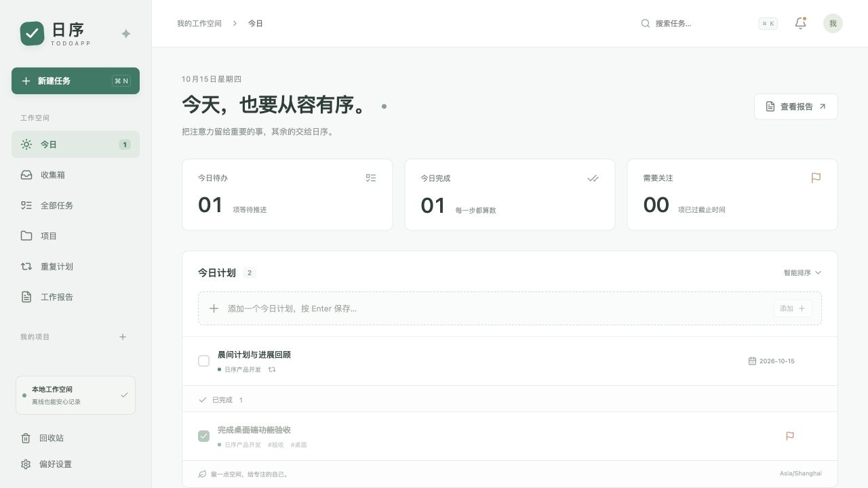Click the 晨间计划与进展回顾 task title
868x488 pixels.
[254, 354]
